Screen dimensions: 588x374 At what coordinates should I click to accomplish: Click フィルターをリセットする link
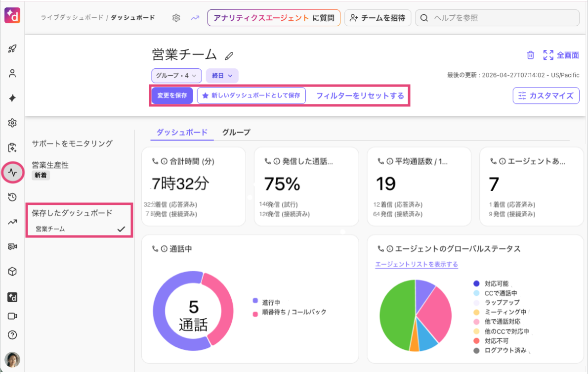coord(360,95)
